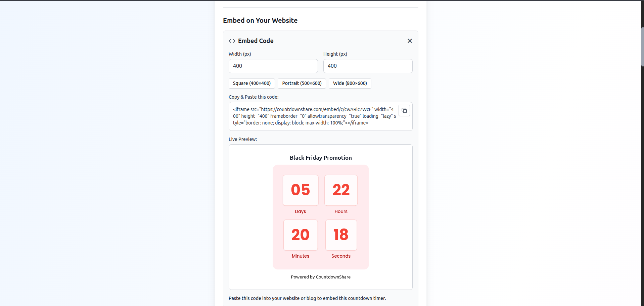Viewport: 644px width, 306px height.
Task: Select the Seconds countdown tile showing 18
Action: [341, 235]
